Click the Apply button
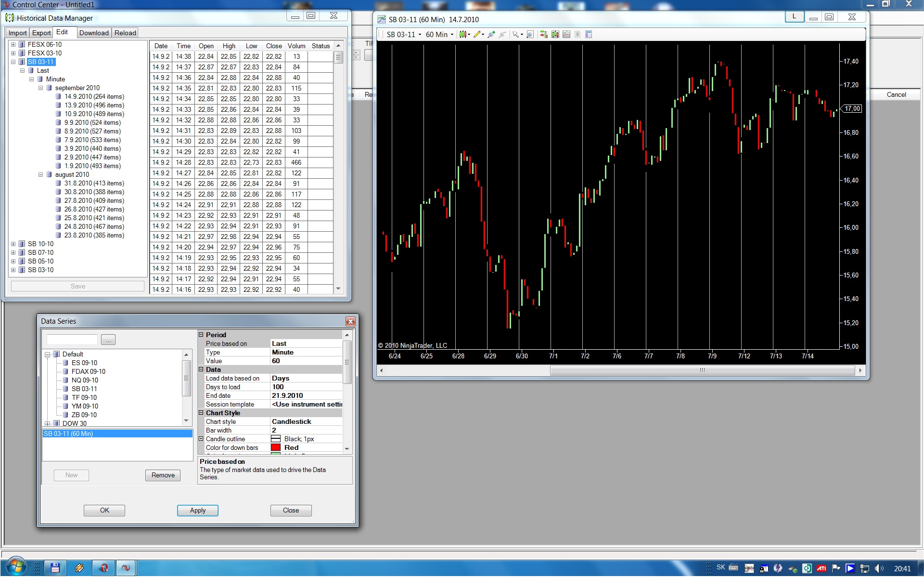This screenshot has height=578, width=924. click(197, 511)
